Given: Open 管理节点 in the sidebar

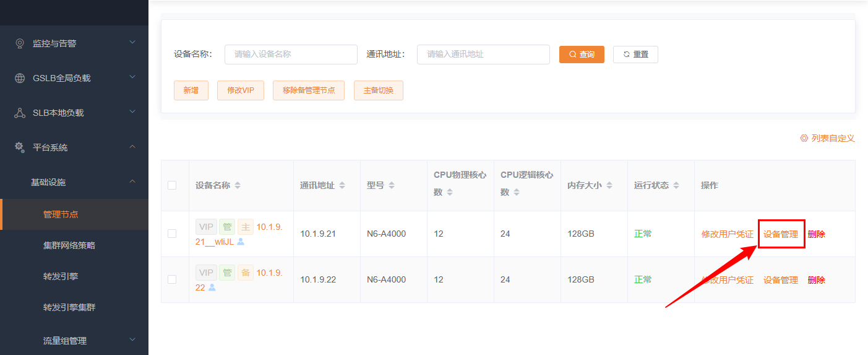Looking at the screenshot, I should tap(74, 214).
